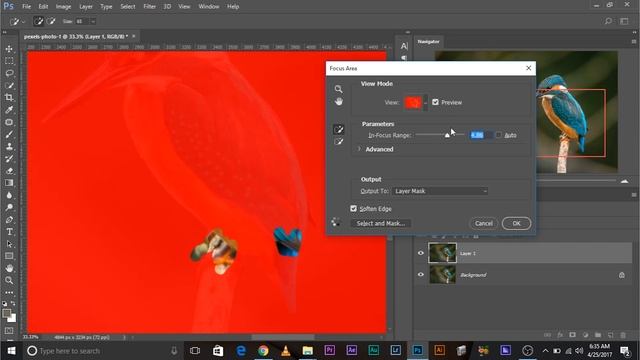Image resolution: width=640 pixels, height=360 pixels.
Task: Open Premiere Pro from taskbar
Action: click(329, 351)
